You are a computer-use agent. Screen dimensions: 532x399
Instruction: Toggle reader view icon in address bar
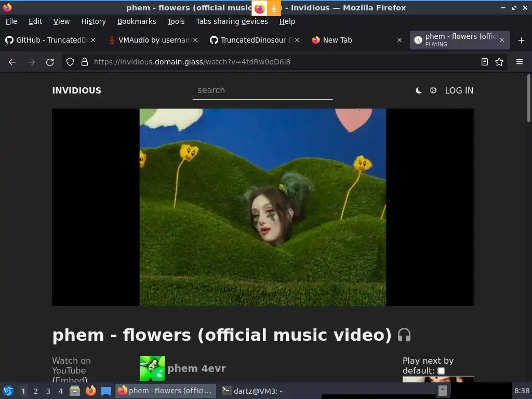tap(485, 62)
